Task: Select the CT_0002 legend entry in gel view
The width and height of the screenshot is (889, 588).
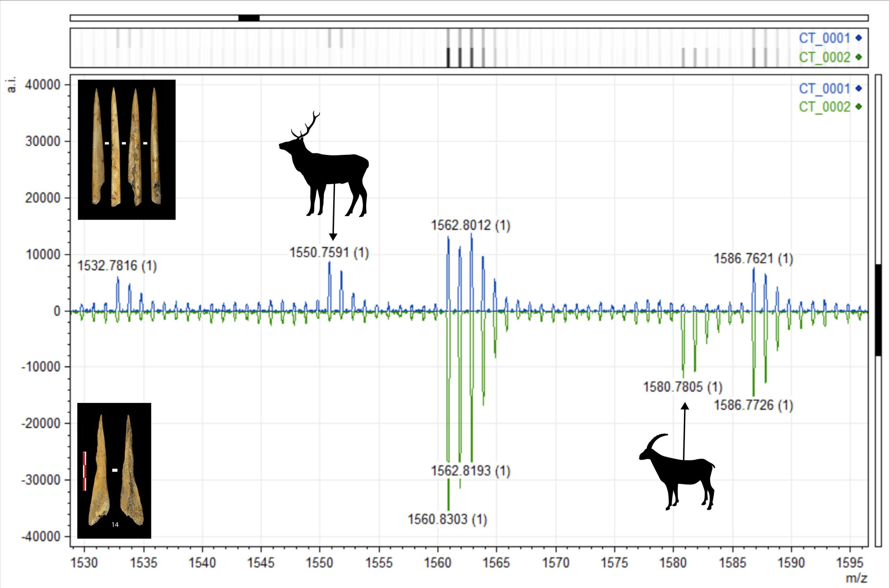Action: click(831, 57)
